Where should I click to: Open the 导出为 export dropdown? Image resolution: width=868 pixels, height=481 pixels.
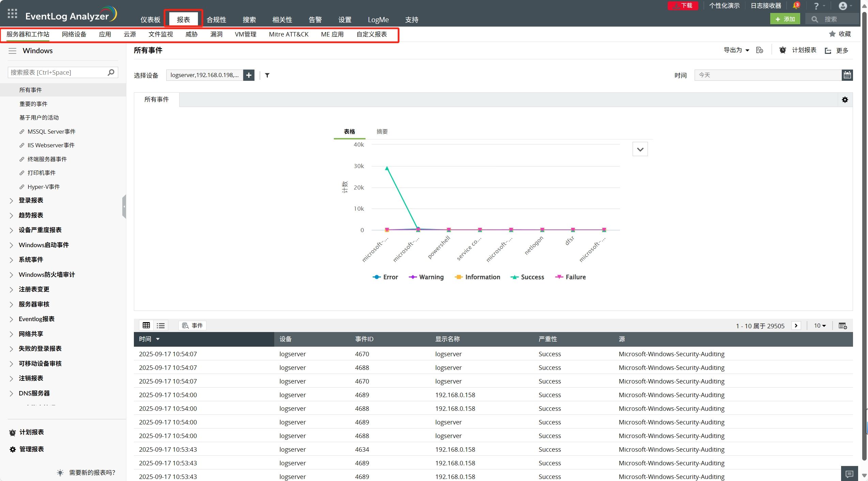click(736, 50)
